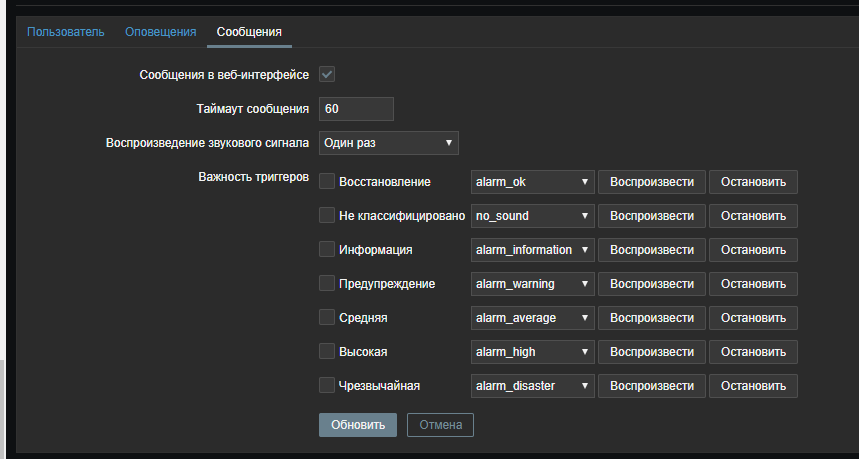Open the no_sound dropdown
859x459 pixels.
[532, 216]
